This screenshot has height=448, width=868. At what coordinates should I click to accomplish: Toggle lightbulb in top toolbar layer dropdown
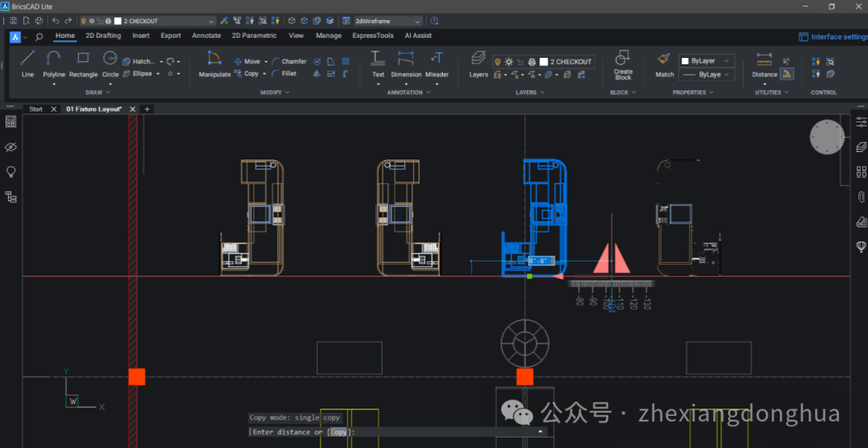(84, 21)
